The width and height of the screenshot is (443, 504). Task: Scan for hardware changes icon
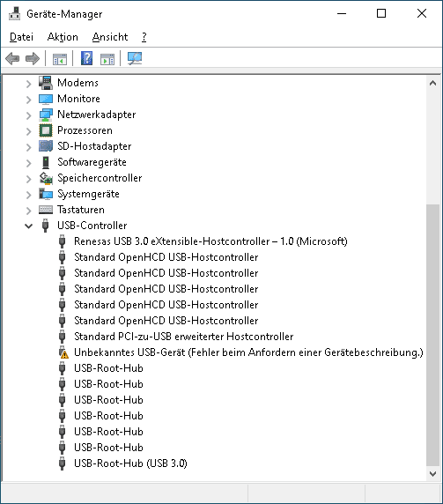[x=135, y=58]
